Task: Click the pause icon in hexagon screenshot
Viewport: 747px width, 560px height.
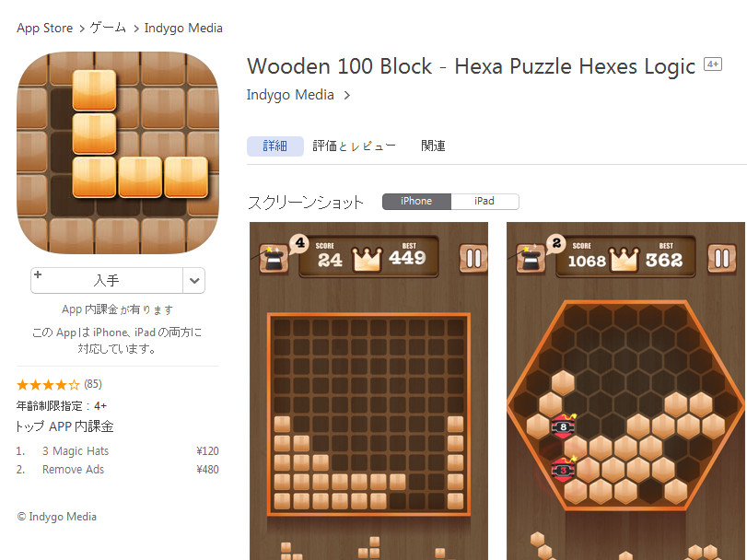Action: pos(722,259)
